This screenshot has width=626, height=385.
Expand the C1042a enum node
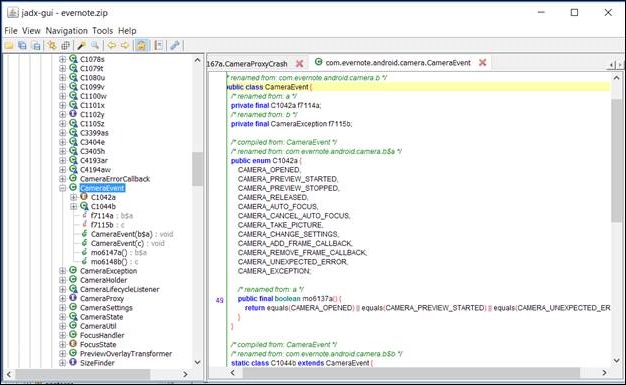pos(73,197)
